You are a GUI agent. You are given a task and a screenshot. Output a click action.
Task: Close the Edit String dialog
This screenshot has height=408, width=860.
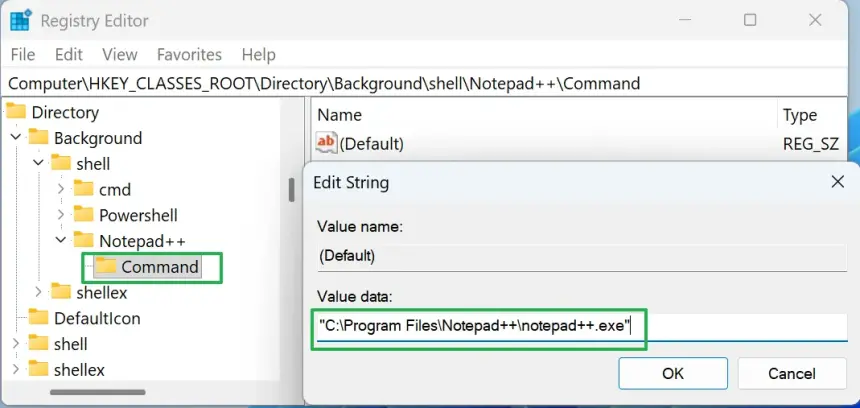coord(838,182)
